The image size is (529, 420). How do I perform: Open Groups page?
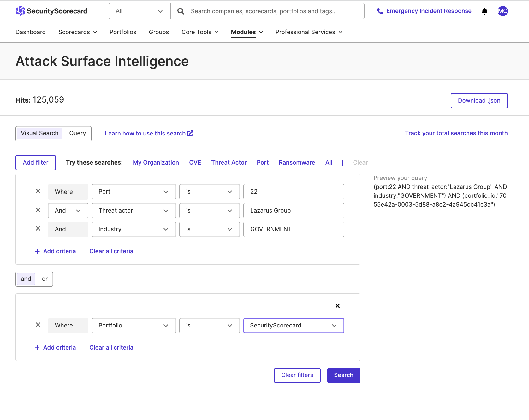click(x=159, y=32)
